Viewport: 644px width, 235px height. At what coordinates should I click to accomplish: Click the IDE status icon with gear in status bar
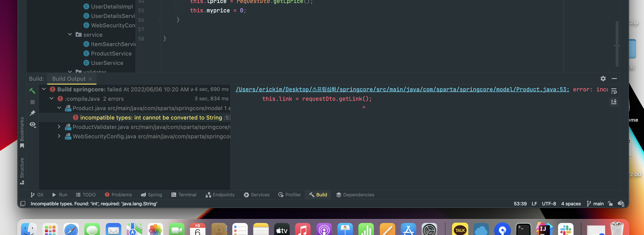tap(621, 204)
